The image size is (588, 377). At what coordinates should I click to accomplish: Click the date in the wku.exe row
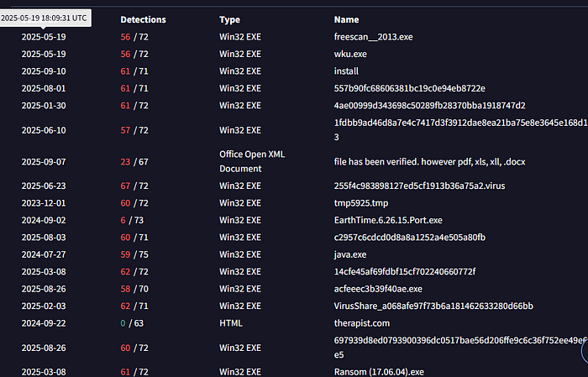44,54
